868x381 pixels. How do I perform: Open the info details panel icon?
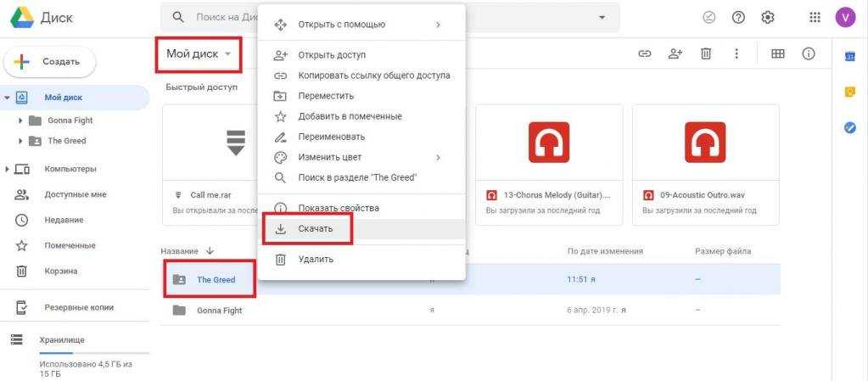point(809,53)
